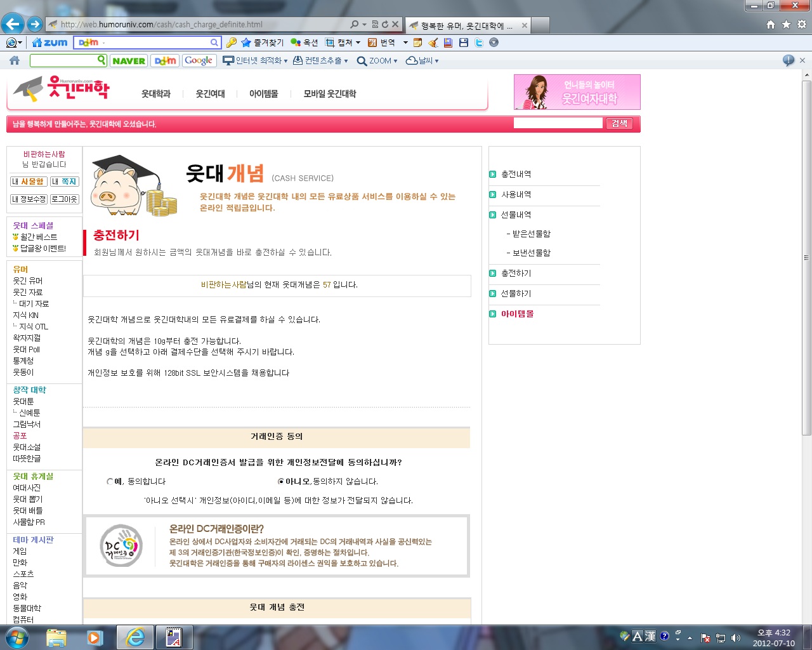Open the 아이템몰 top menu

263,93
